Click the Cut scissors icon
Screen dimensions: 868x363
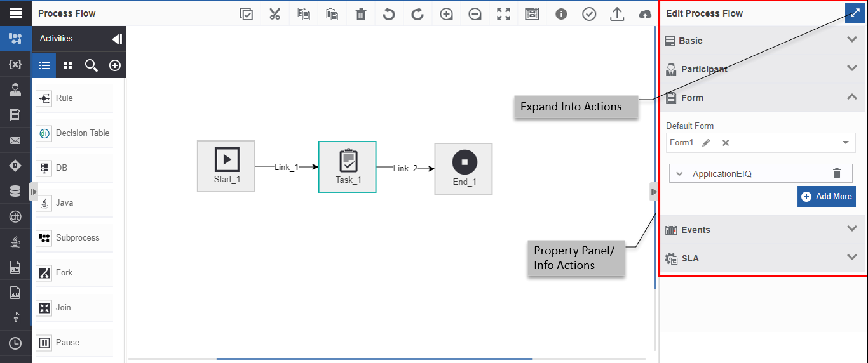tap(275, 14)
